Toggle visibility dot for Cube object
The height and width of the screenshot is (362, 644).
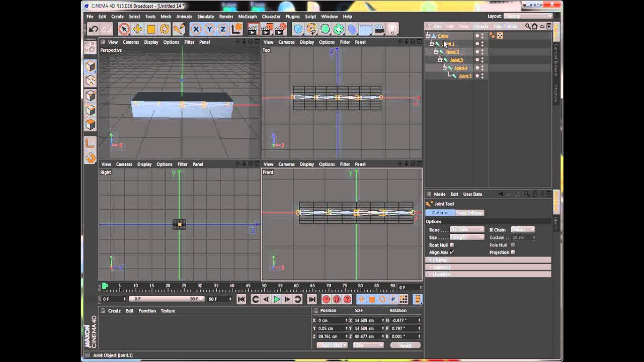click(x=477, y=36)
